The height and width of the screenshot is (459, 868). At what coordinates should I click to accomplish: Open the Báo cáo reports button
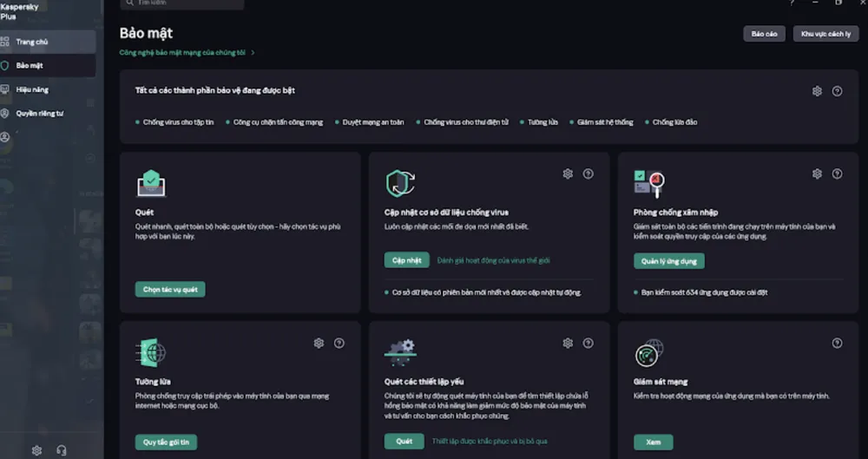(x=764, y=34)
